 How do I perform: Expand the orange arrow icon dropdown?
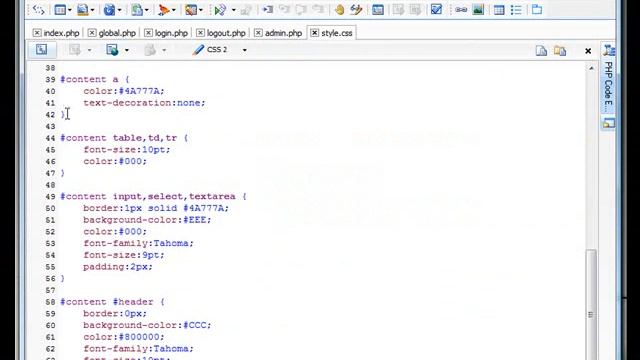(x=174, y=10)
